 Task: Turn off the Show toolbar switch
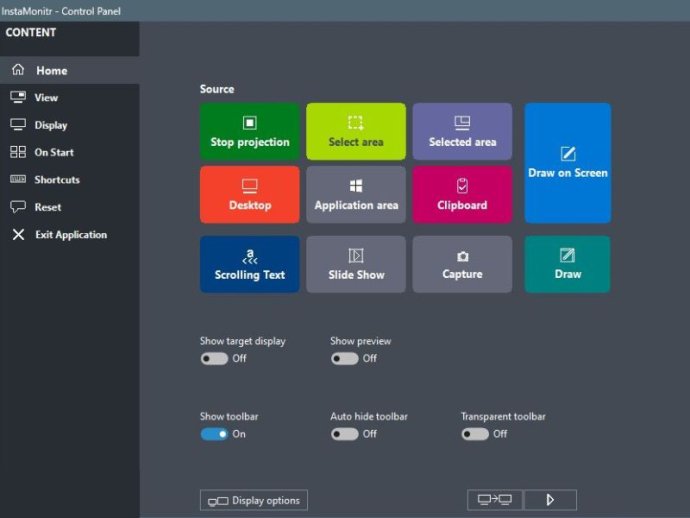(214, 434)
